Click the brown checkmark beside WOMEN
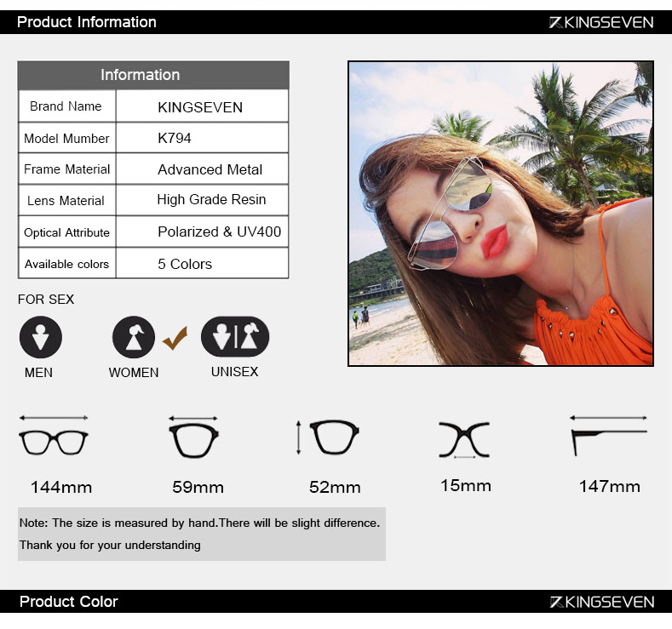The image size is (672, 629). (x=175, y=339)
